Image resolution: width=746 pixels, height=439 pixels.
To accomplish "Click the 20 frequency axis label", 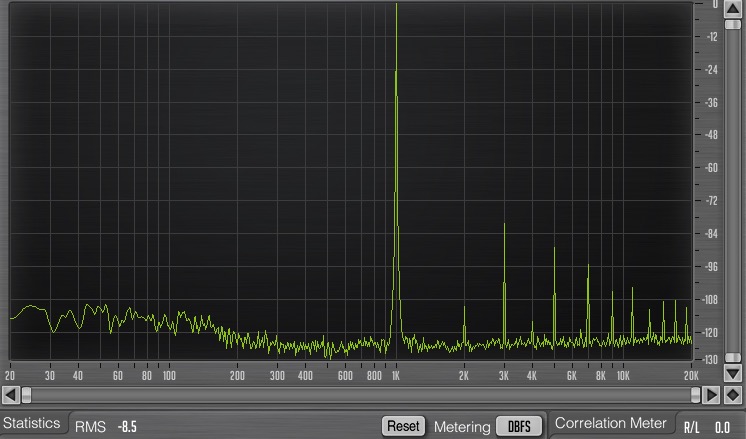I will (10, 376).
